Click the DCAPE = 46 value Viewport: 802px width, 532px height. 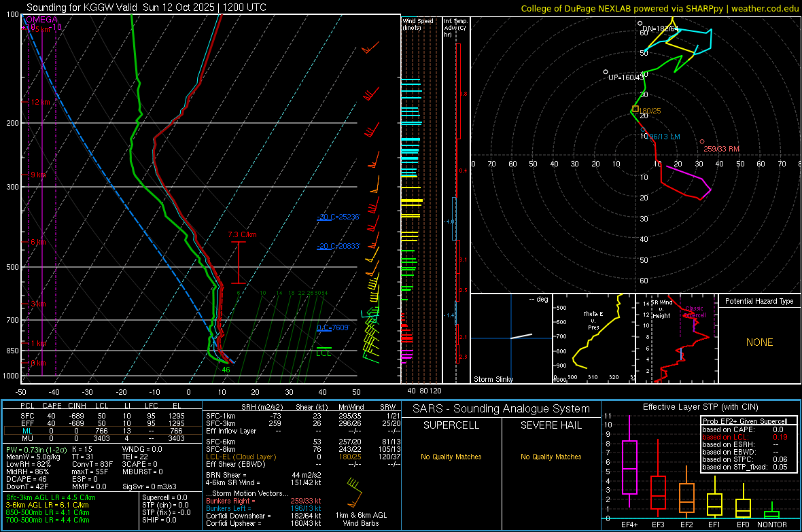[x=26, y=479]
